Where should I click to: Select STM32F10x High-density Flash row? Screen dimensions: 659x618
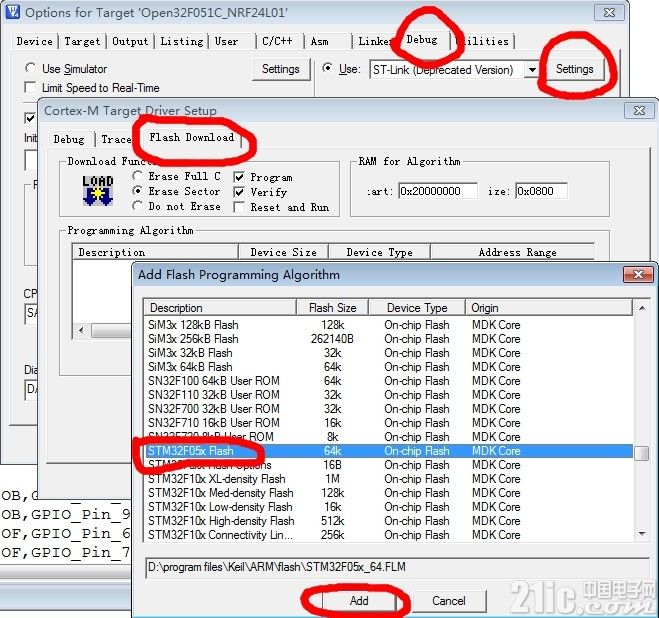[388, 521]
